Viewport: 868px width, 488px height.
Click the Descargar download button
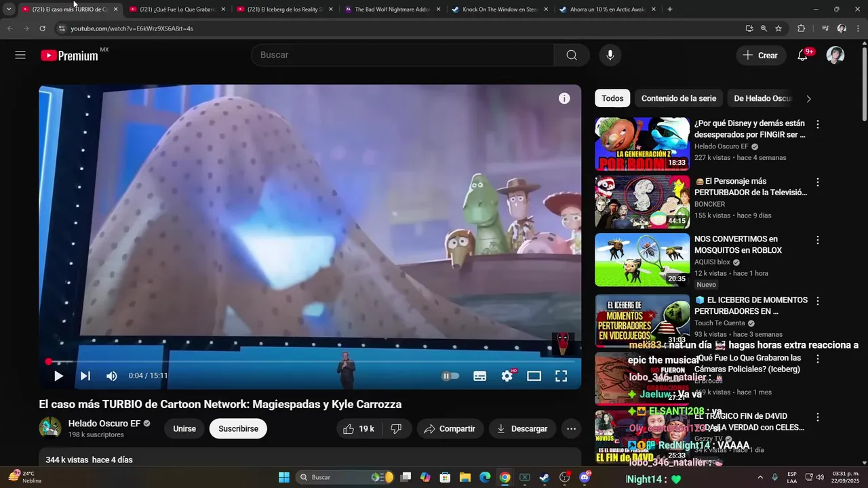coord(522,428)
